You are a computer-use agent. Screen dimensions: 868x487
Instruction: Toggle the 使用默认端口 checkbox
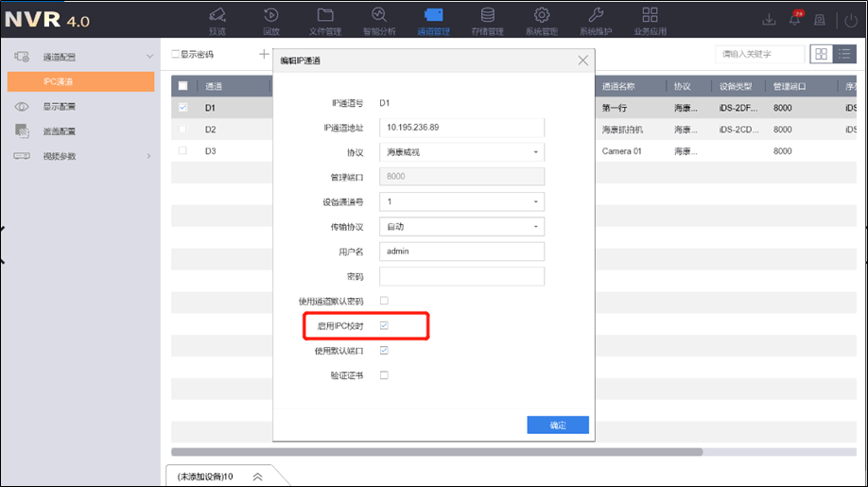pos(384,350)
